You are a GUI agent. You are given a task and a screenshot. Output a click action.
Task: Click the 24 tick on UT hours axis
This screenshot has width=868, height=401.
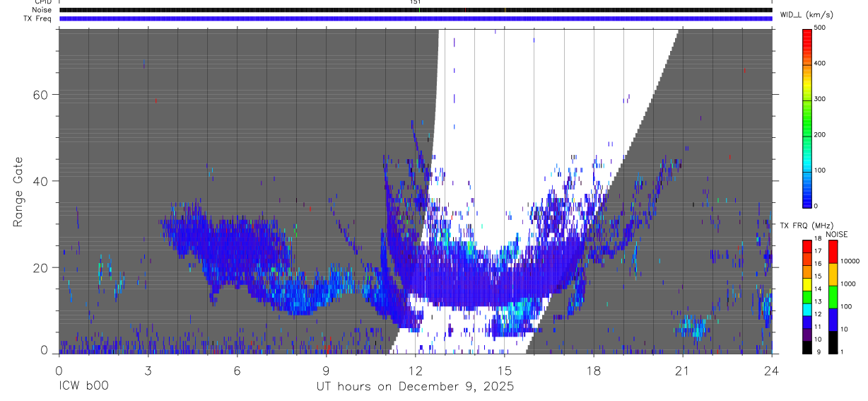coord(771,370)
